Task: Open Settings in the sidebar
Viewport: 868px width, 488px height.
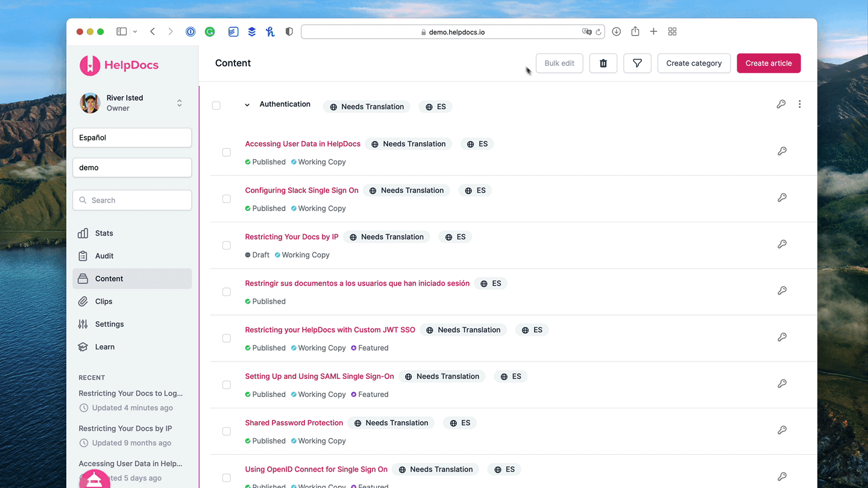Action: (x=132, y=324)
